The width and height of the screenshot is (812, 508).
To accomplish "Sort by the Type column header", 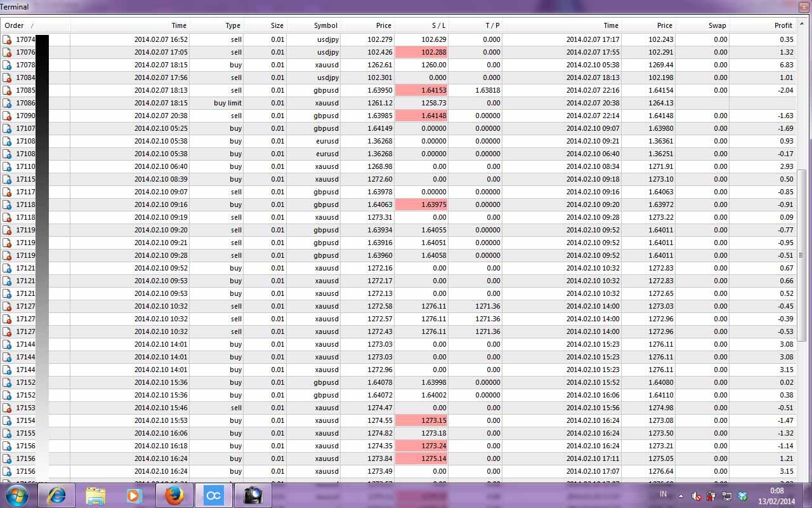I will [233, 25].
